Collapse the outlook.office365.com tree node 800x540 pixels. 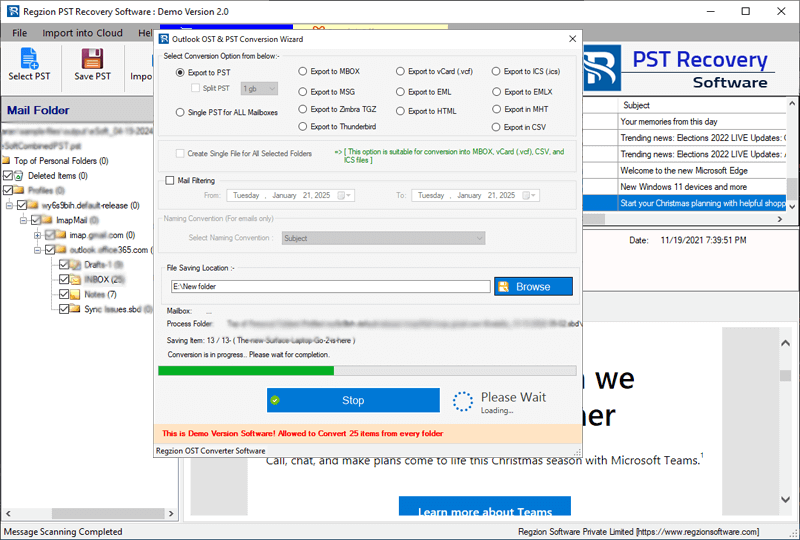(x=37, y=250)
